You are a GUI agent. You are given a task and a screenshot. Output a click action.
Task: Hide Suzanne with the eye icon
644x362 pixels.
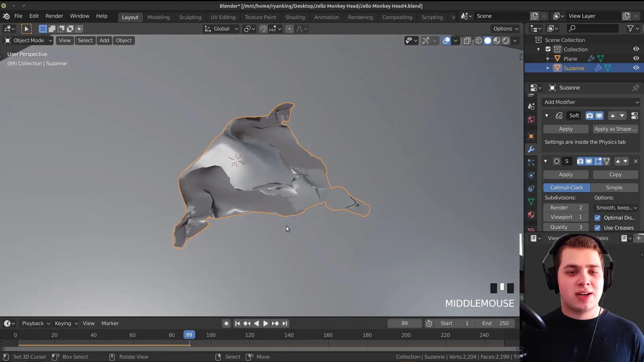coord(636,68)
